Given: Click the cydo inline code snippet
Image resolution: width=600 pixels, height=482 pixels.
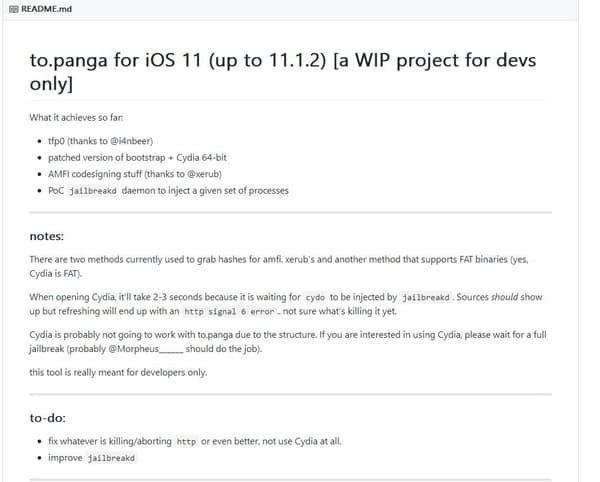Looking at the screenshot, I should click(x=315, y=297).
